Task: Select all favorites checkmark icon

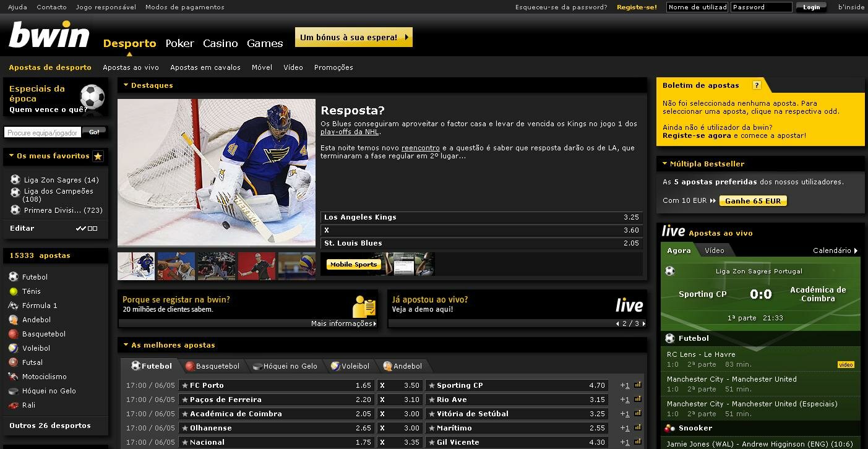Action: point(81,229)
